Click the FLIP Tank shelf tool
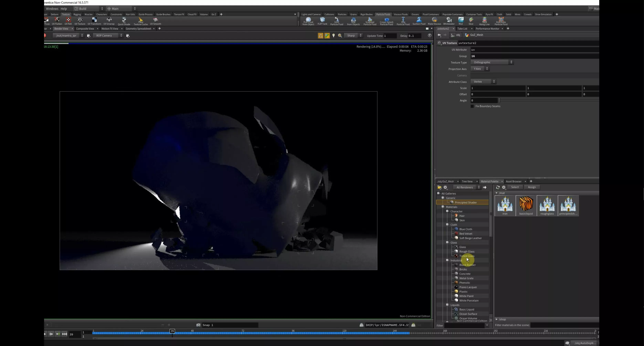 (x=322, y=21)
